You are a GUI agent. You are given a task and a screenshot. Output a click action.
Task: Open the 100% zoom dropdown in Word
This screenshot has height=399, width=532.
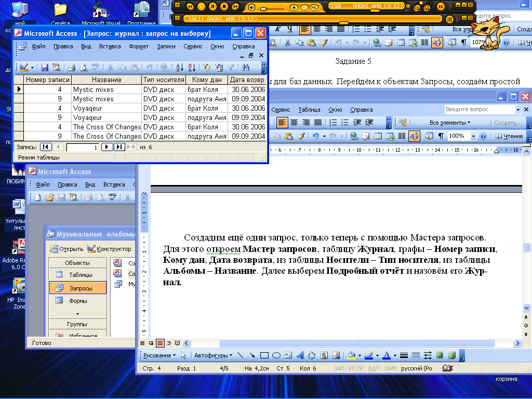[473, 137]
